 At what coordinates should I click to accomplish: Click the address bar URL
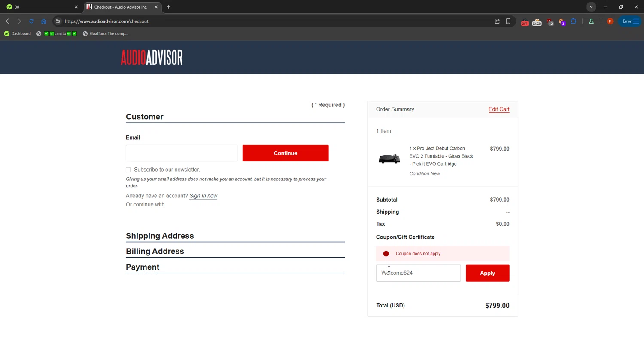106,21
